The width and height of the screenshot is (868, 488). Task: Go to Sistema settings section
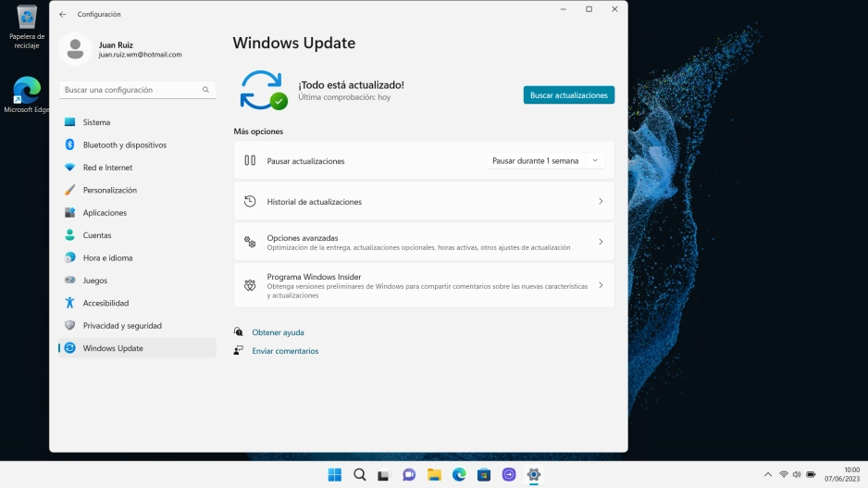point(96,122)
